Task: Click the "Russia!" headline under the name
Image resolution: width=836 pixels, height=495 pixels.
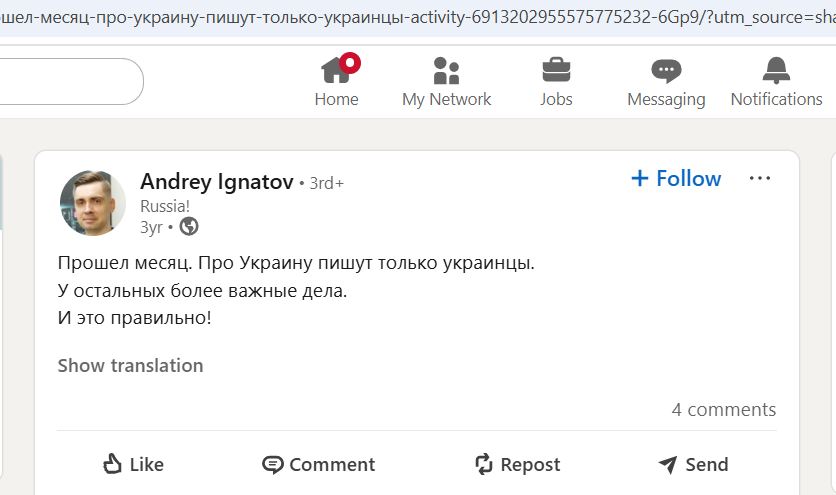Action: (x=165, y=206)
